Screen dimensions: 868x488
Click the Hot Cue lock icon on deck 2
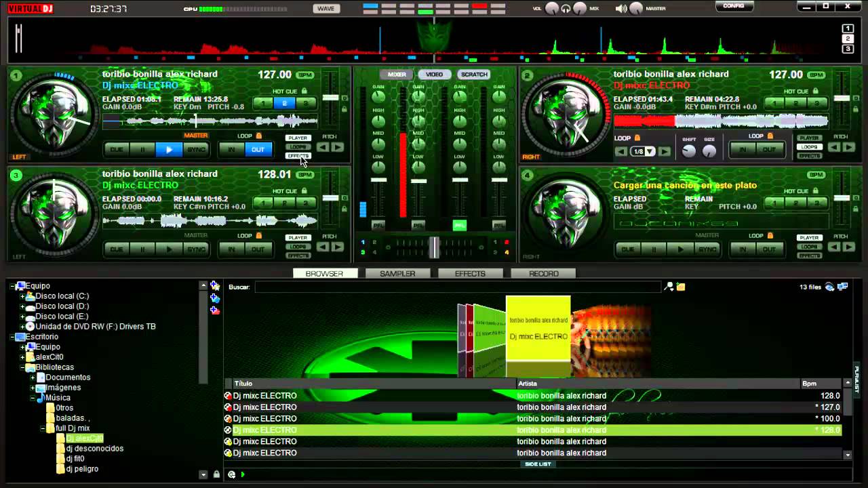tap(816, 91)
